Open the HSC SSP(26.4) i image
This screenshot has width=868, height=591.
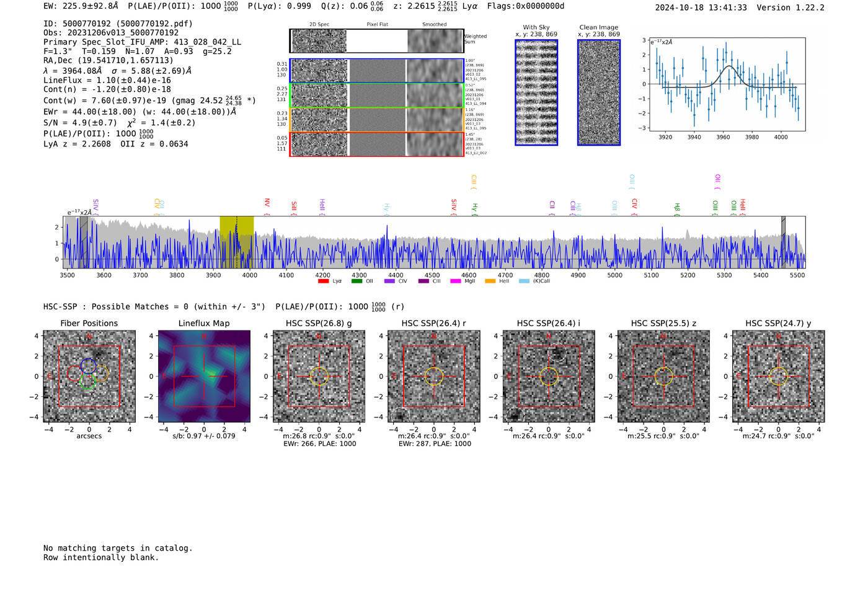pos(549,376)
